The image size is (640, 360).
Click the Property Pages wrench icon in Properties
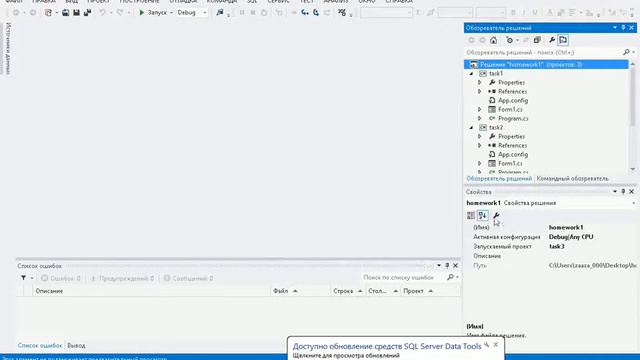click(x=496, y=215)
